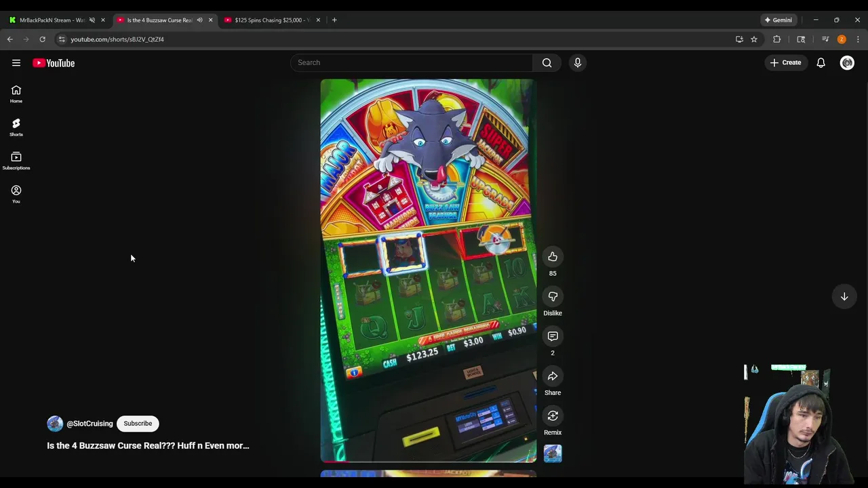This screenshot has height=488, width=868.
Task: Dislike this Short
Action: 553,297
